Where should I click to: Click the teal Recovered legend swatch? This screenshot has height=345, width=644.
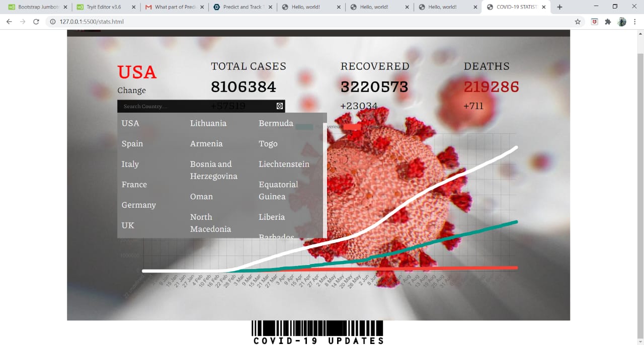304,127
